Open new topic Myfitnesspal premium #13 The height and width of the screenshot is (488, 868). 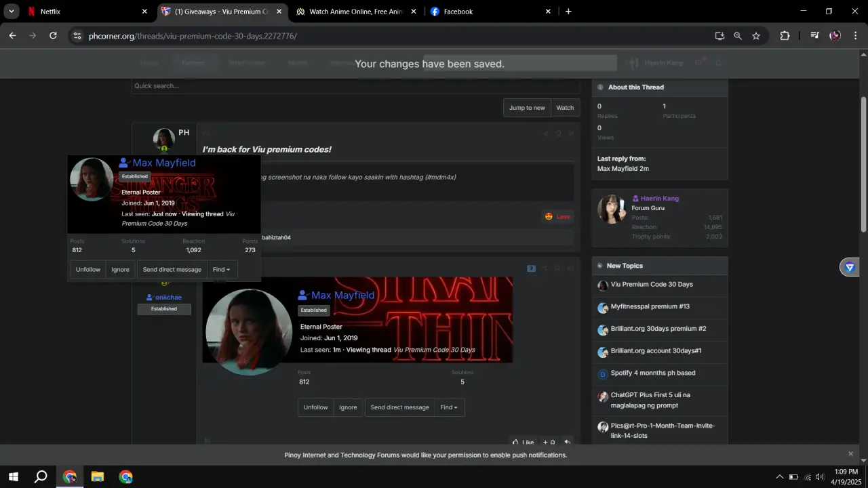tap(650, 307)
